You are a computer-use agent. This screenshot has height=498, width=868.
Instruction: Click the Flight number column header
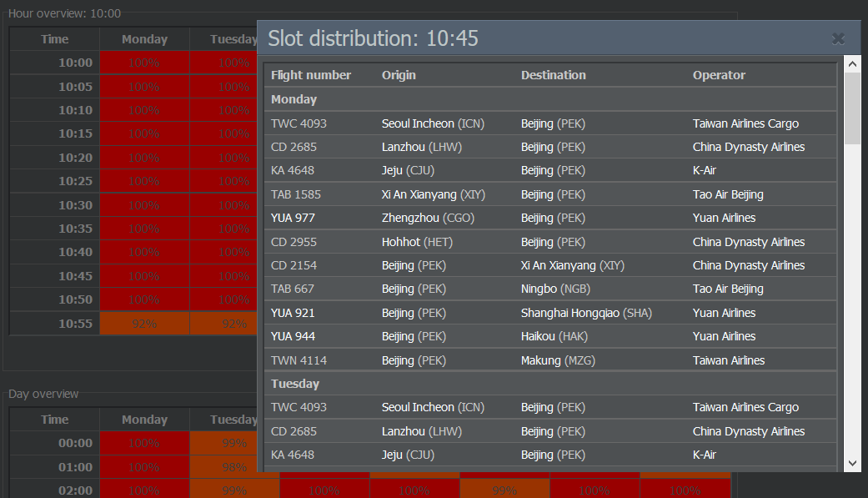(310, 75)
